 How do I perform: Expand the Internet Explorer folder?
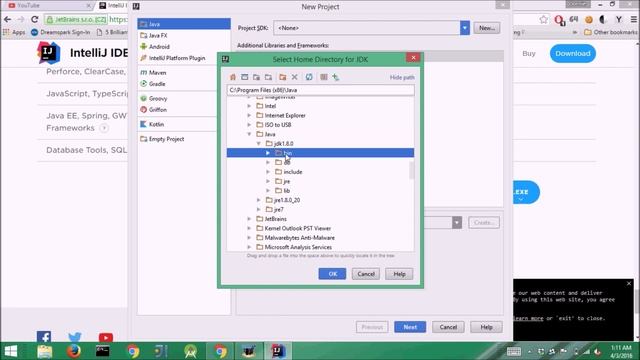point(249,116)
